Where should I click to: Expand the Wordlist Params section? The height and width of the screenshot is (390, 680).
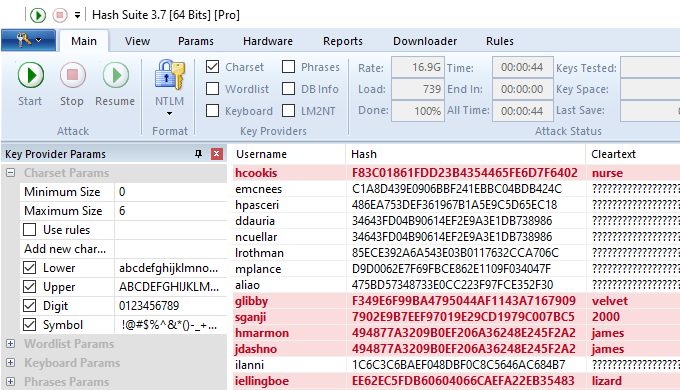(x=10, y=344)
